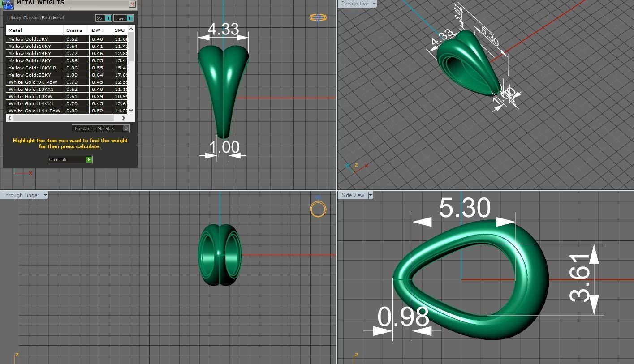The height and width of the screenshot is (364, 634).
Task: Click the metal list scroll-down arrow
Action: (x=131, y=110)
